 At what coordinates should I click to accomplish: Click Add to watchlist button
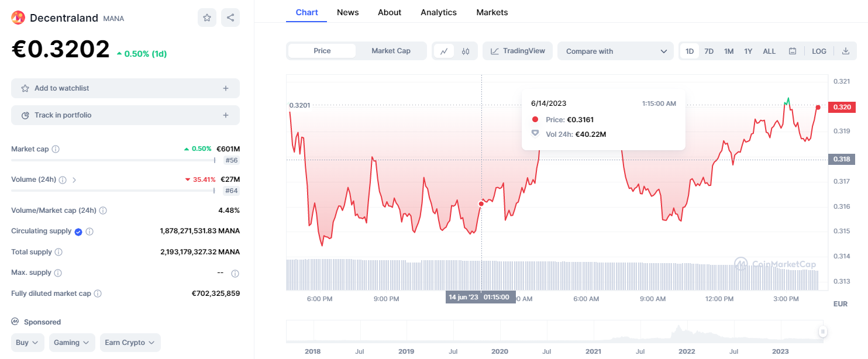click(125, 88)
